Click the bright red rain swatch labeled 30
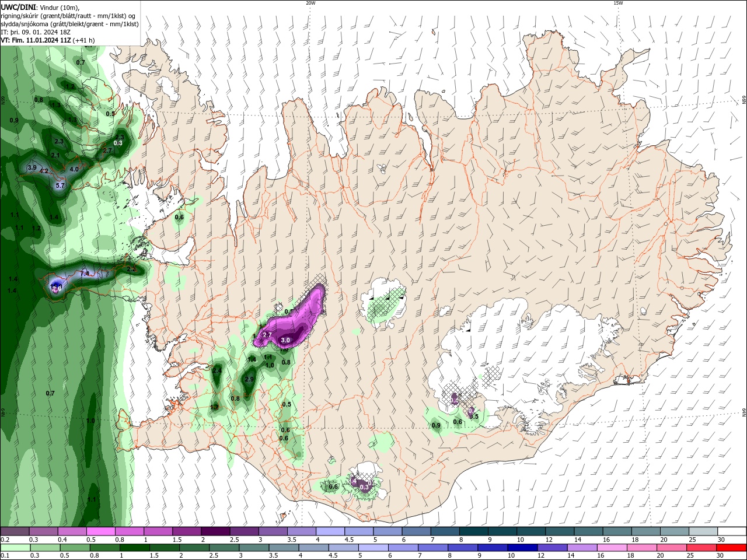747x560 pixels. [732, 548]
